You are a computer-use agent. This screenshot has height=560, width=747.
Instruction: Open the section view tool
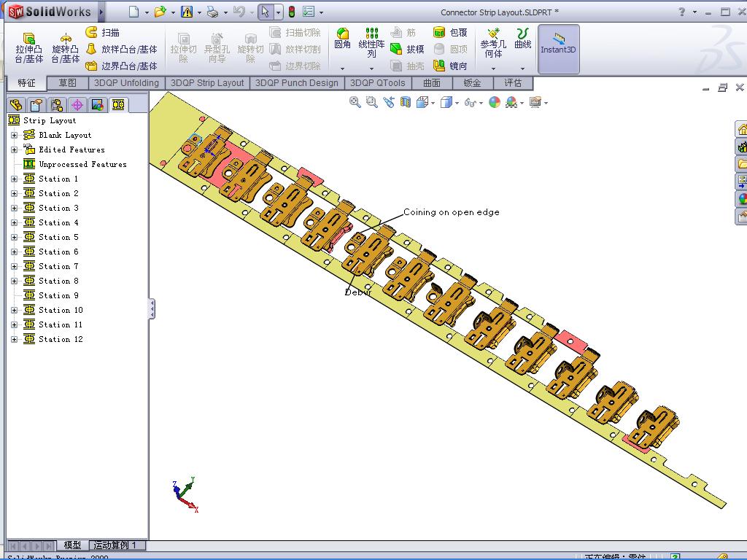(x=406, y=102)
